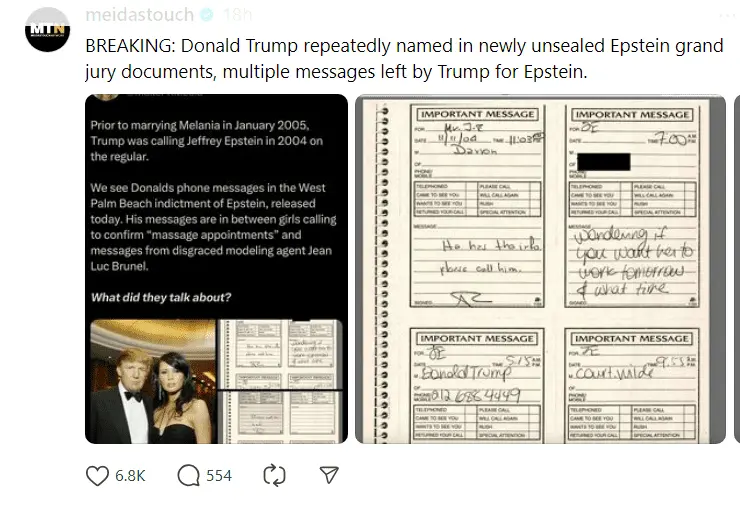Image resolution: width=756 pixels, height=507 pixels.
Task: Open the black text card image
Action: coord(216,269)
